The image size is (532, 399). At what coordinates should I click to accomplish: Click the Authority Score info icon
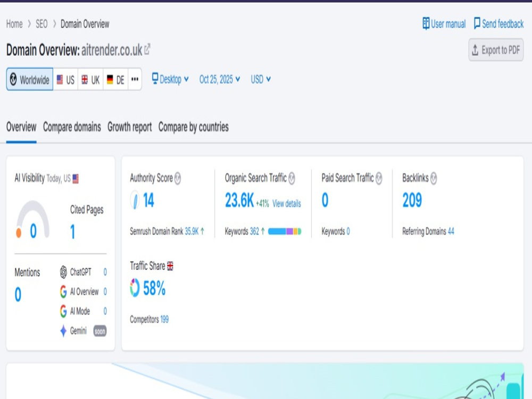[178, 178]
